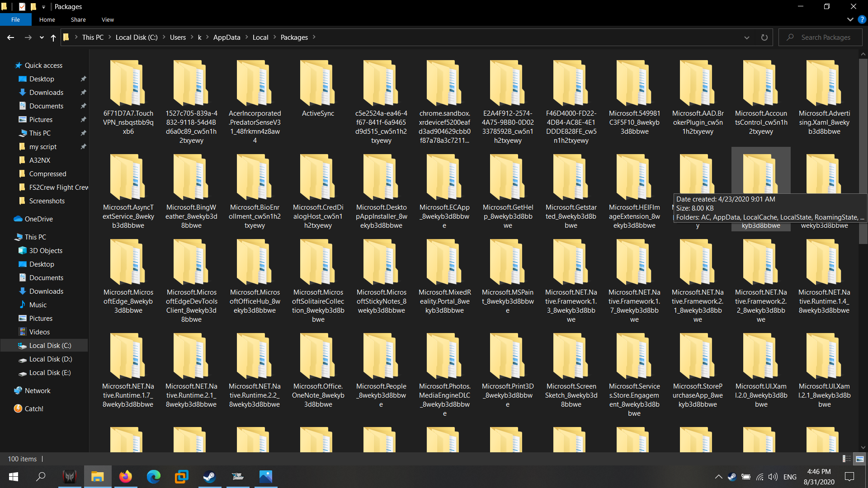Navigate to AppData in the breadcrumb
Image resolution: width=868 pixels, height=488 pixels.
coord(226,38)
